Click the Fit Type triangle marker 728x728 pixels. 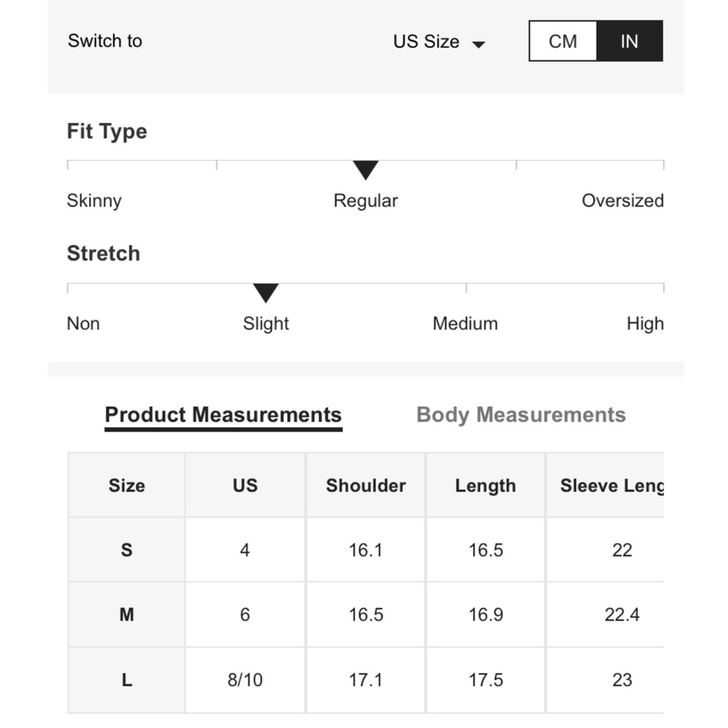(x=365, y=170)
